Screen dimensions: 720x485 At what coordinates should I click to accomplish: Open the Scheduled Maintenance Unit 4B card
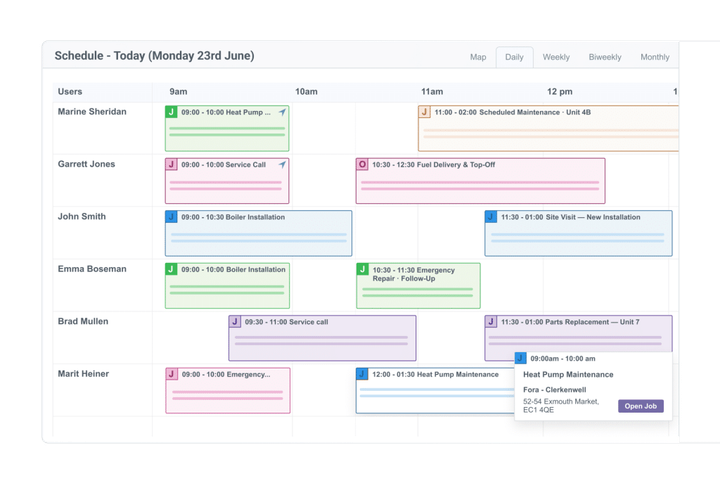pyautogui.click(x=548, y=128)
